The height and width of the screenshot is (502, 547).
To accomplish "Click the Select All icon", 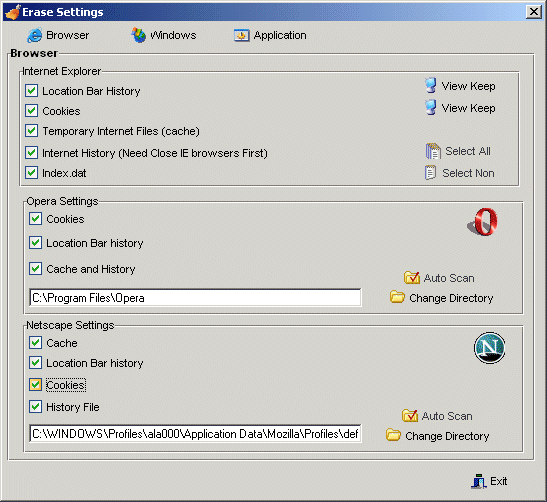I will [x=433, y=151].
